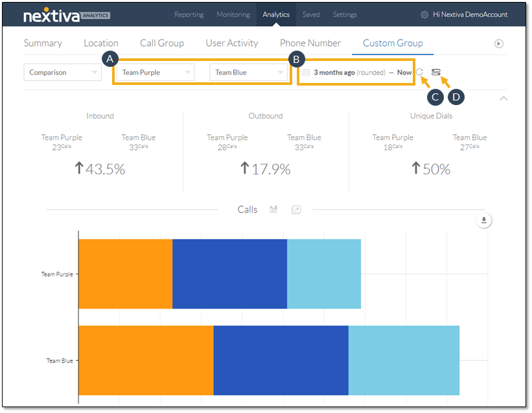532x413 pixels.
Task: Click the bar chart icon beside Calls
Action: pos(273,209)
